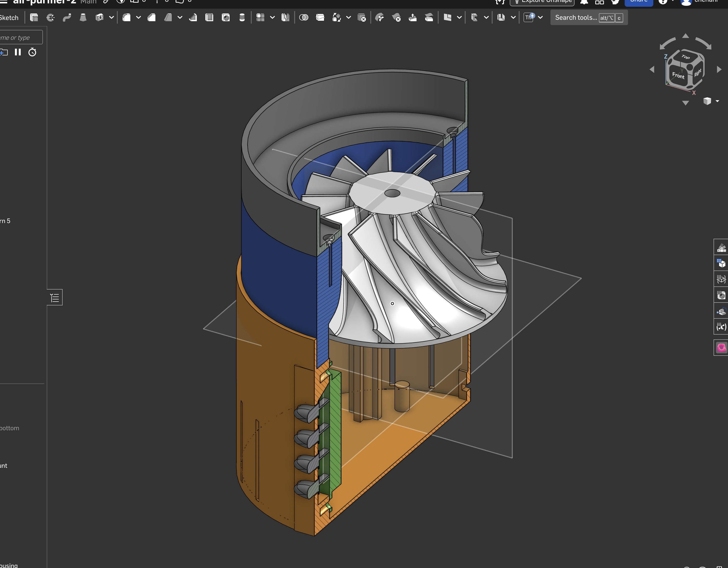The width and height of the screenshot is (728, 568).
Task: Select the Extrude tool
Action: (34, 18)
